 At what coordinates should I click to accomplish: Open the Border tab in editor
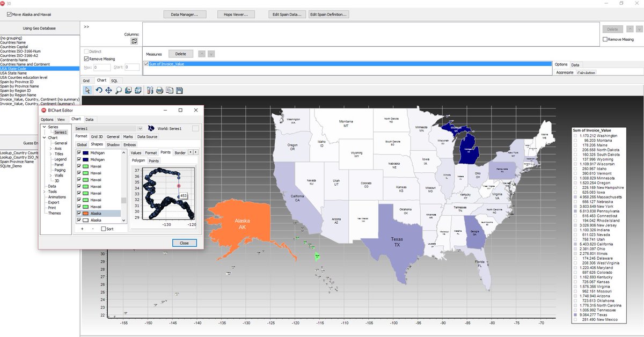click(x=180, y=152)
